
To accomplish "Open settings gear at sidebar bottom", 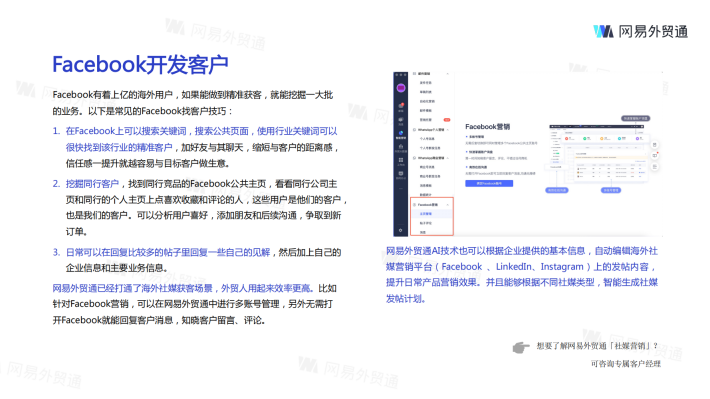I will [x=401, y=230].
